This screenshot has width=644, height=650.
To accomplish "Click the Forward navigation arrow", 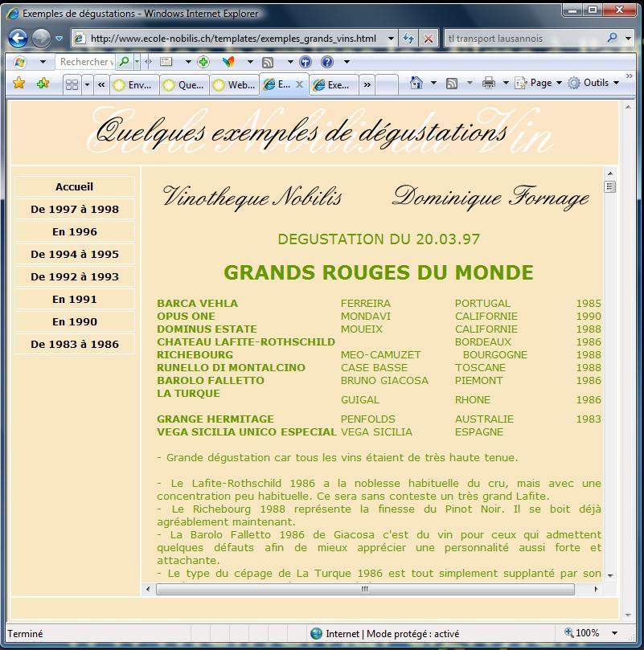I will click(x=41, y=38).
